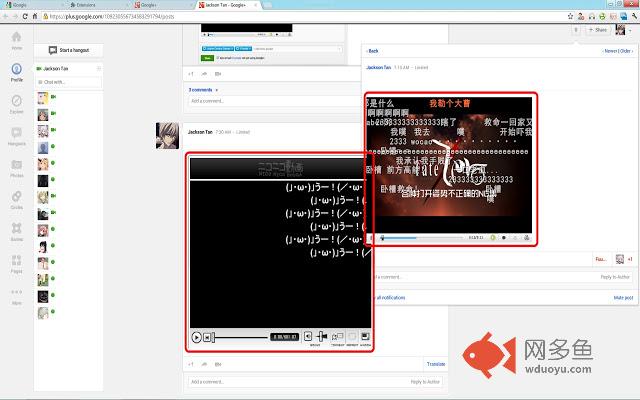The height and width of the screenshot is (400, 640).
Task: Seek on the Fate video progress bar
Action: point(422,238)
